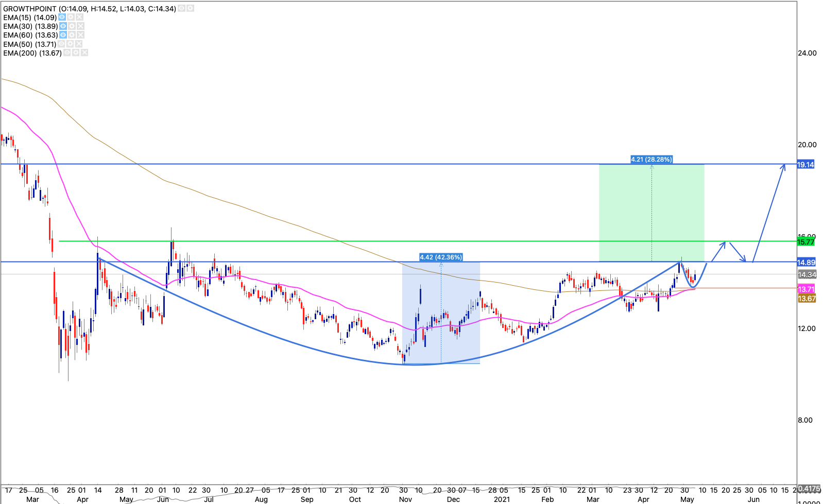Click the 19.14 price level label
Viewport: 823px width, 504px height.
click(805, 165)
